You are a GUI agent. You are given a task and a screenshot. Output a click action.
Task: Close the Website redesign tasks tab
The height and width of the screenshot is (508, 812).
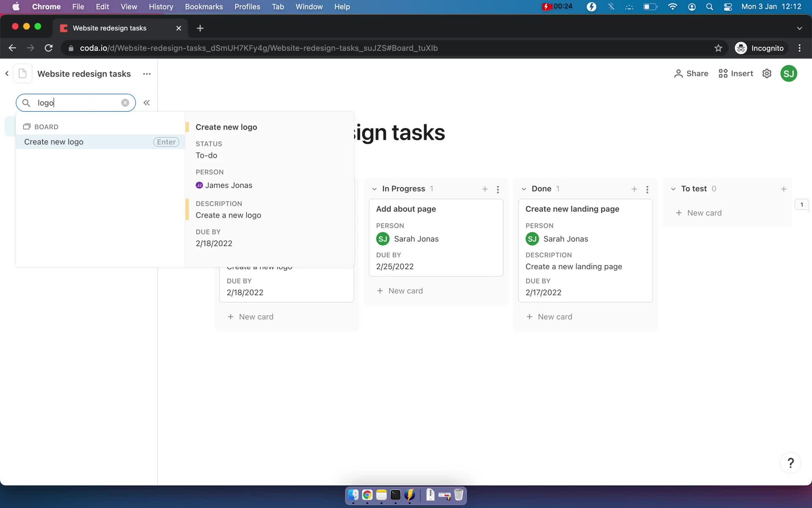click(x=178, y=28)
